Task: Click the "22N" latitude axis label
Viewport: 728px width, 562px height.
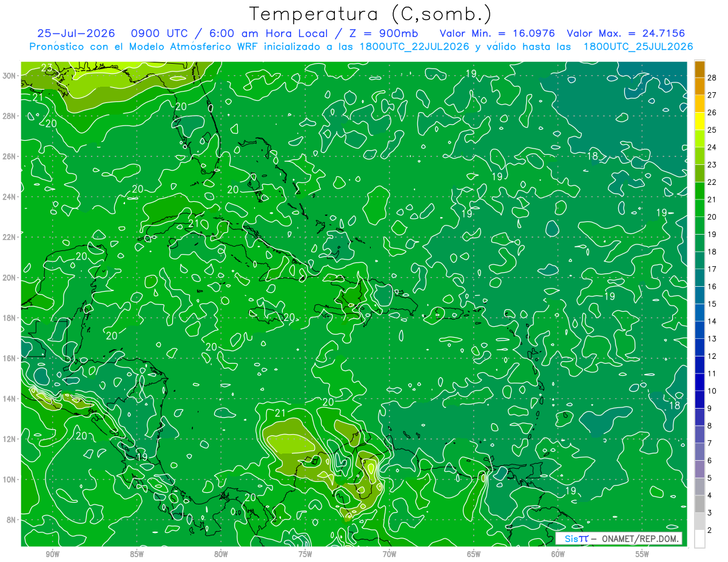Action: [x=10, y=237]
